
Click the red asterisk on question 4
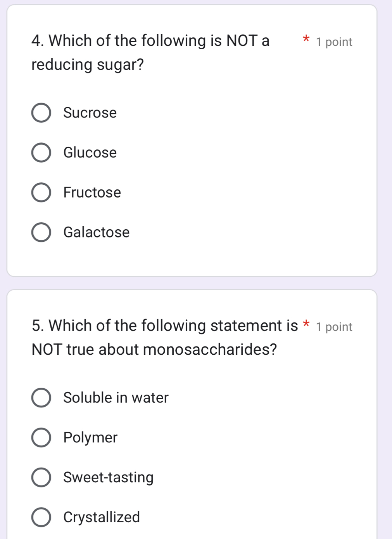(x=306, y=40)
